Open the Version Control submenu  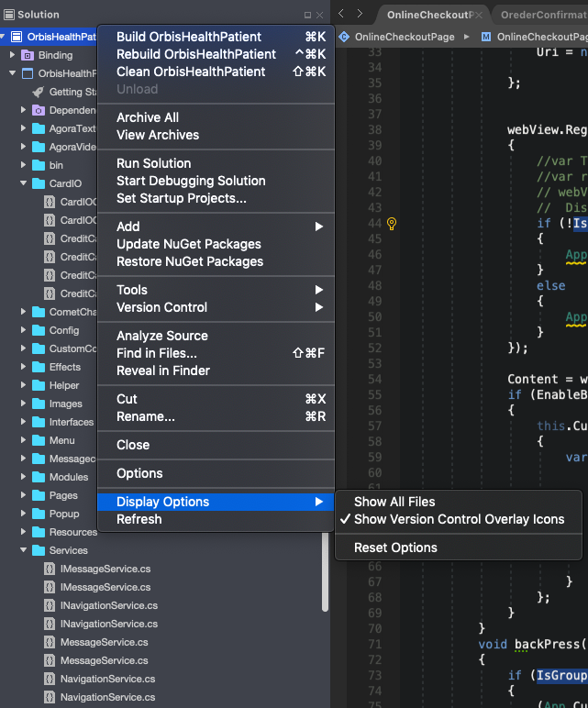pos(216,307)
